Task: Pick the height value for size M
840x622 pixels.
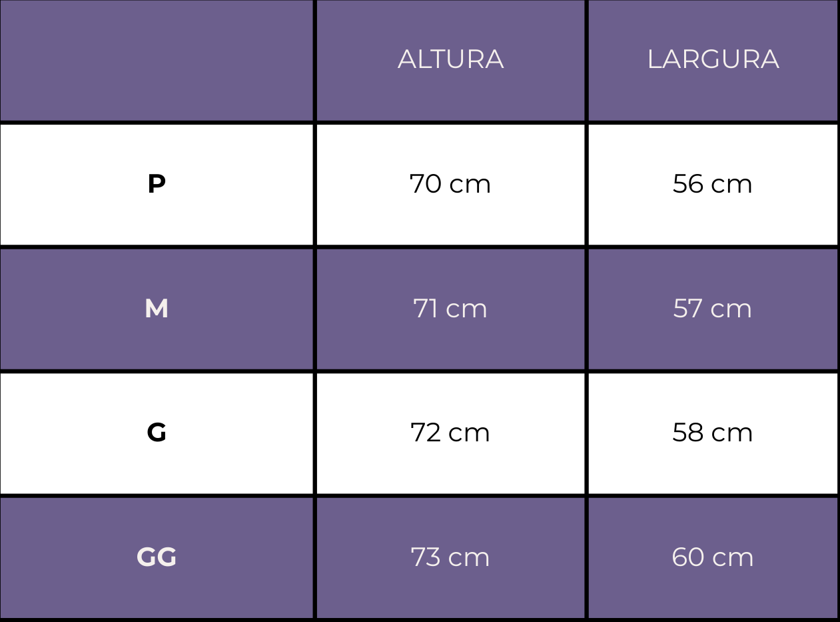Action: pyautogui.click(x=450, y=309)
